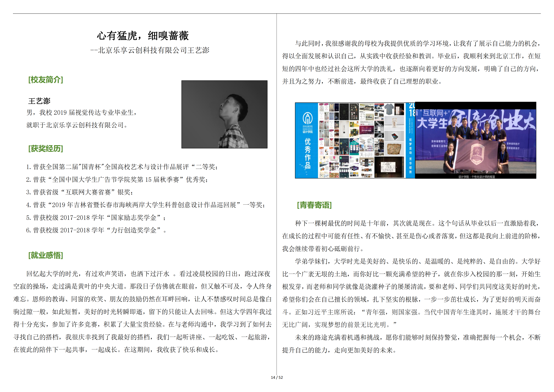
Task: Click award item 3 互联网大赛省赛 银奖
Action: point(79,192)
